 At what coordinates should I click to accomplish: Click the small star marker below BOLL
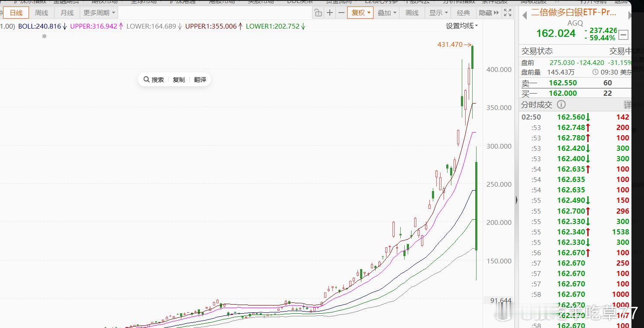(44, 36)
